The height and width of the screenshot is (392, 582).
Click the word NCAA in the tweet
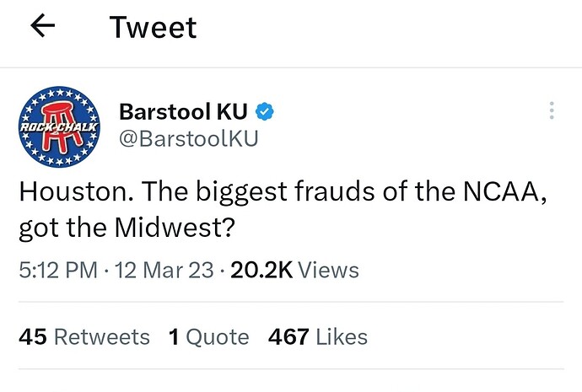click(x=501, y=191)
